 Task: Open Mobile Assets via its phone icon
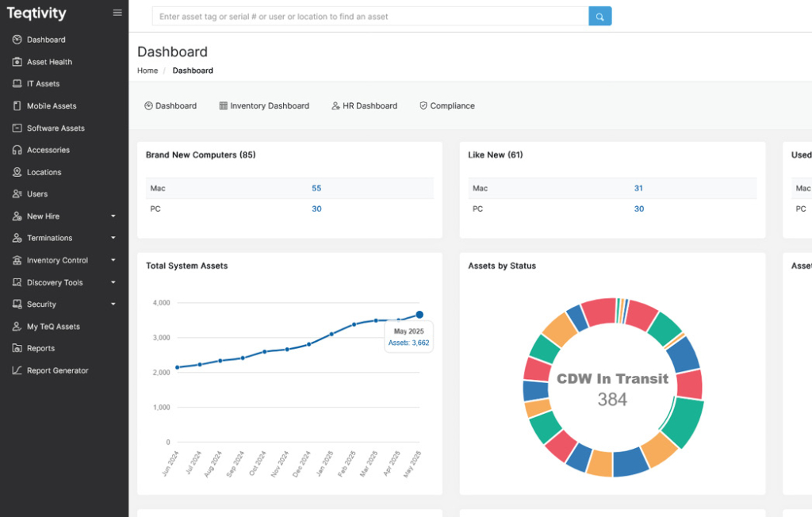[17, 106]
